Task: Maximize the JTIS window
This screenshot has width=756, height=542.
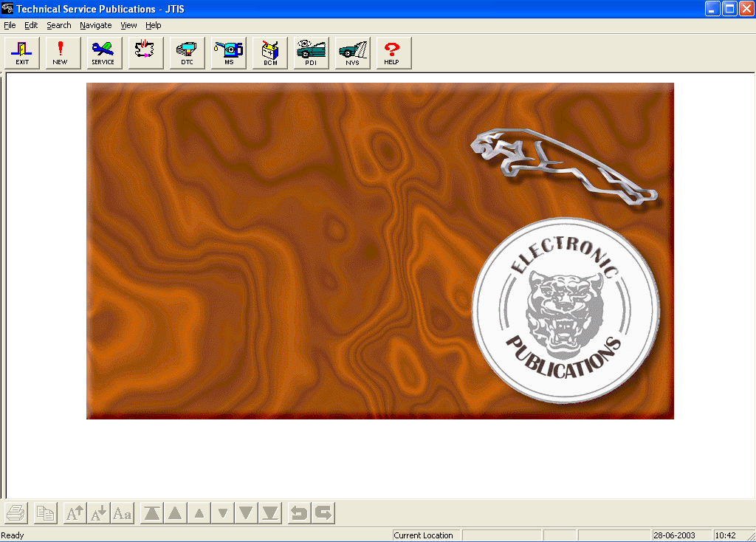Action: click(729, 9)
